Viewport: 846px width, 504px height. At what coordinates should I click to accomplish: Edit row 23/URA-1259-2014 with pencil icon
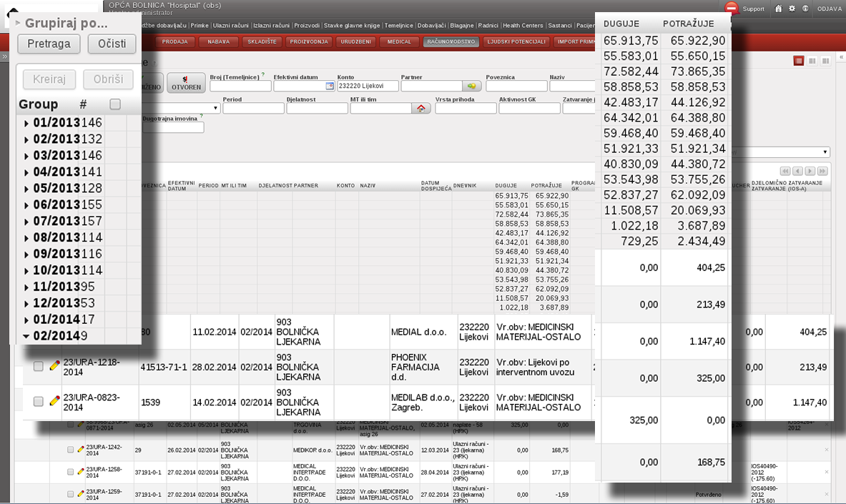[80, 494]
